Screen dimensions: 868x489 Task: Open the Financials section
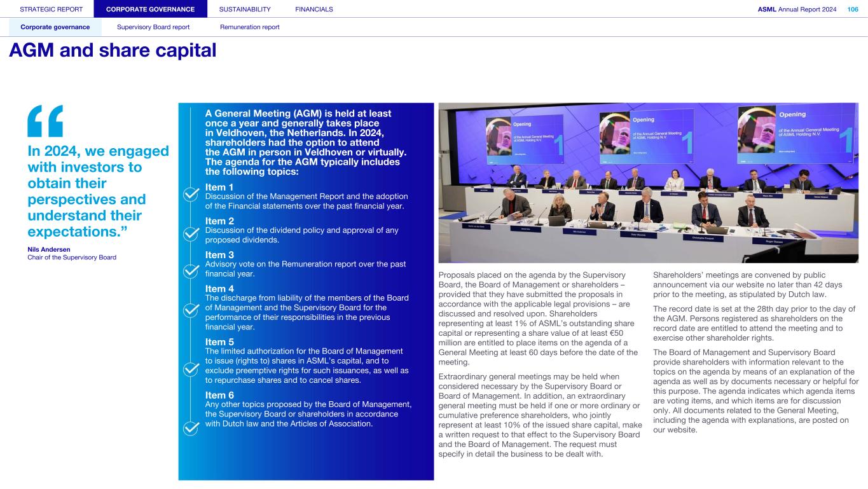(x=313, y=9)
